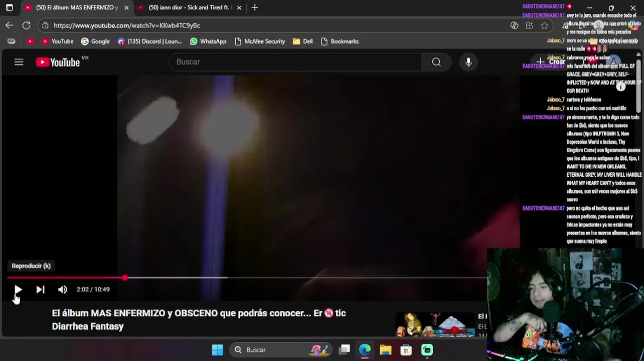This screenshot has width=644, height=361.
Task: Play the paused YouTube video
Action: pyautogui.click(x=18, y=289)
